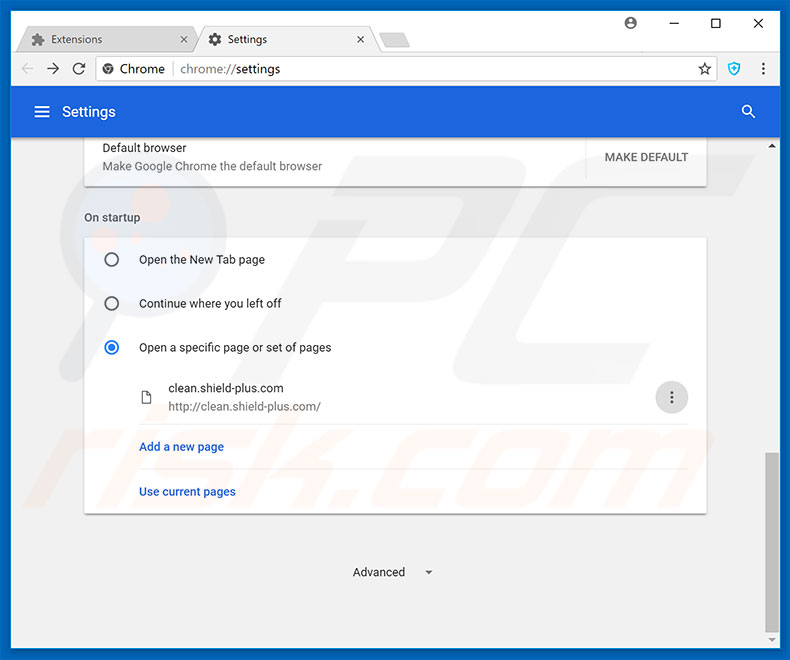Click the "Use current pages" link
790x660 pixels.
(187, 492)
